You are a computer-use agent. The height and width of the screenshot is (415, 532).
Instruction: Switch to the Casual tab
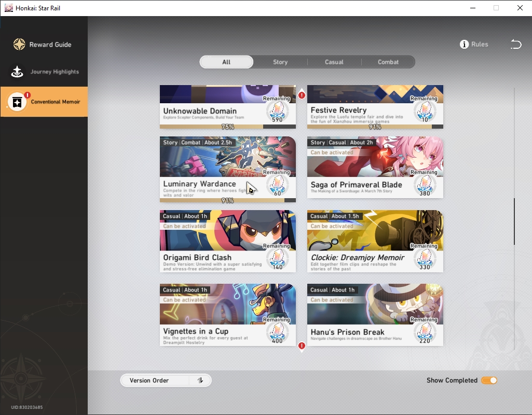[x=334, y=62]
